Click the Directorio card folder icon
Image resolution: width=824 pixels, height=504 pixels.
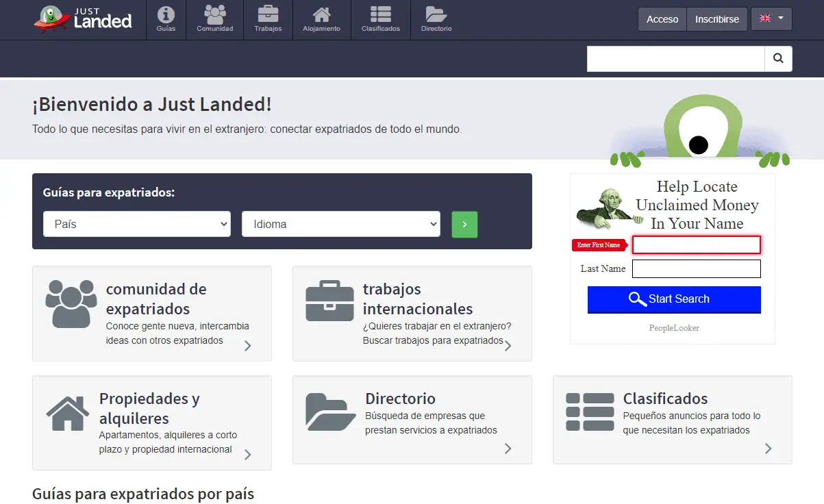330,411
